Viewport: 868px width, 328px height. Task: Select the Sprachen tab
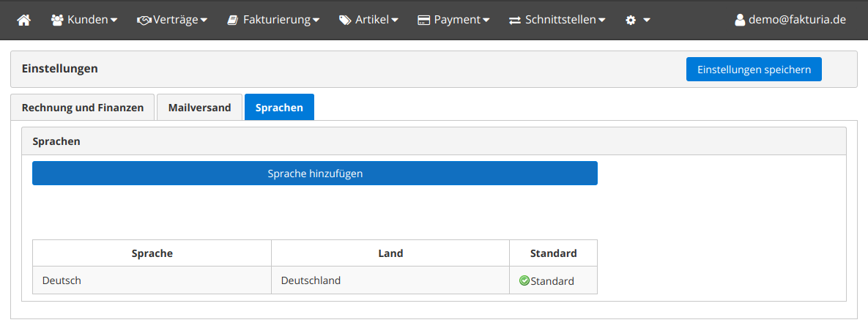[x=279, y=108]
